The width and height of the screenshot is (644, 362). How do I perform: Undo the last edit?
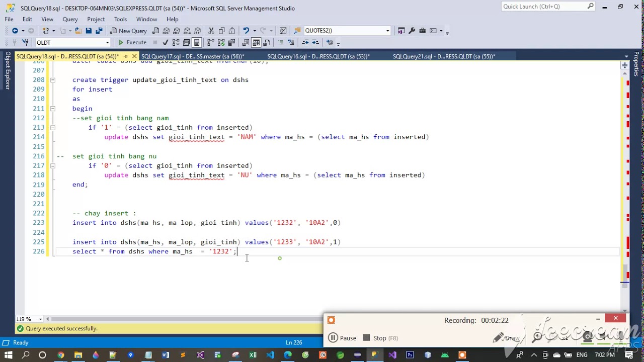[x=246, y=31]
